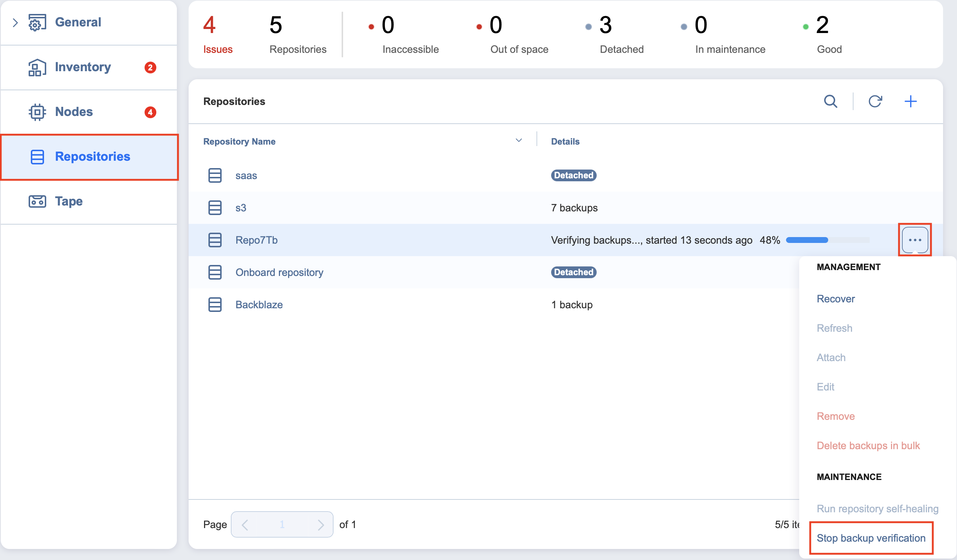The height and width of the screenshot is (560, 957).
Task: Select Delete backups in bulk option
Action: click(x=868, y=446)
